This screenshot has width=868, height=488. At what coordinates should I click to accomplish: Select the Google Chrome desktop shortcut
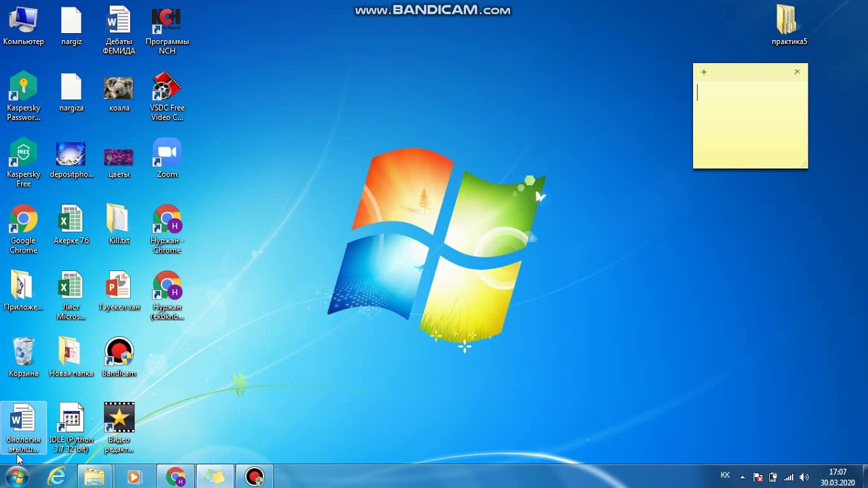point(23,229)
